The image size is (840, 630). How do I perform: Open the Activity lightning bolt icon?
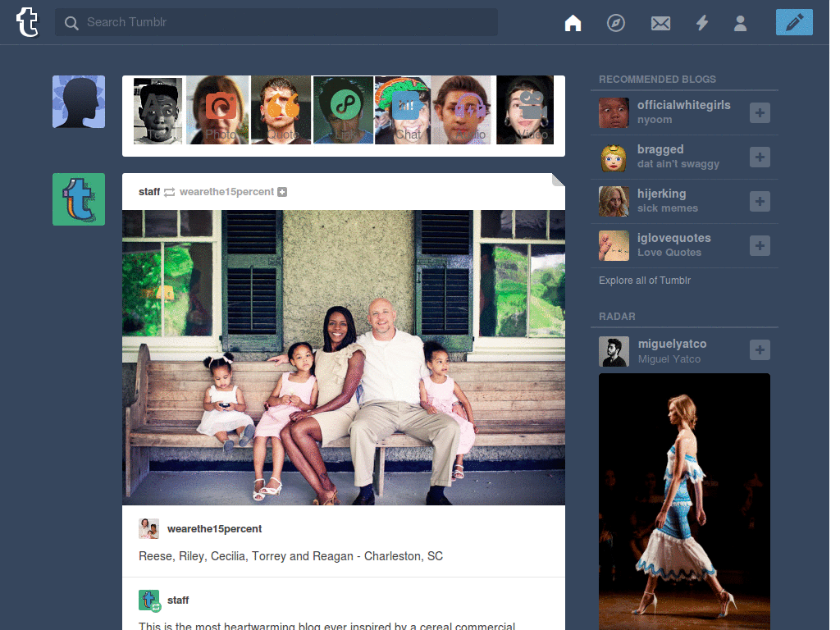pyautogui.click(x=702, y=23)
